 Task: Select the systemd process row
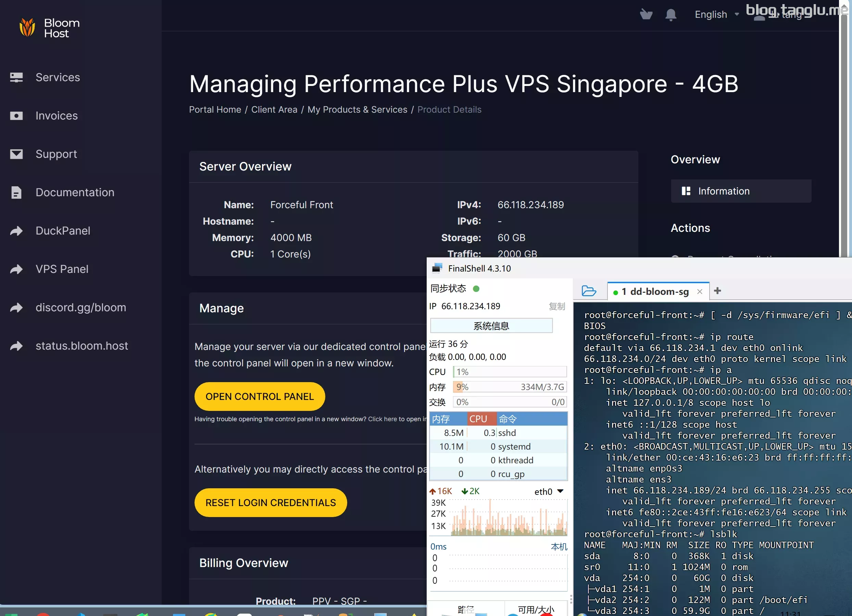[498, 446]
